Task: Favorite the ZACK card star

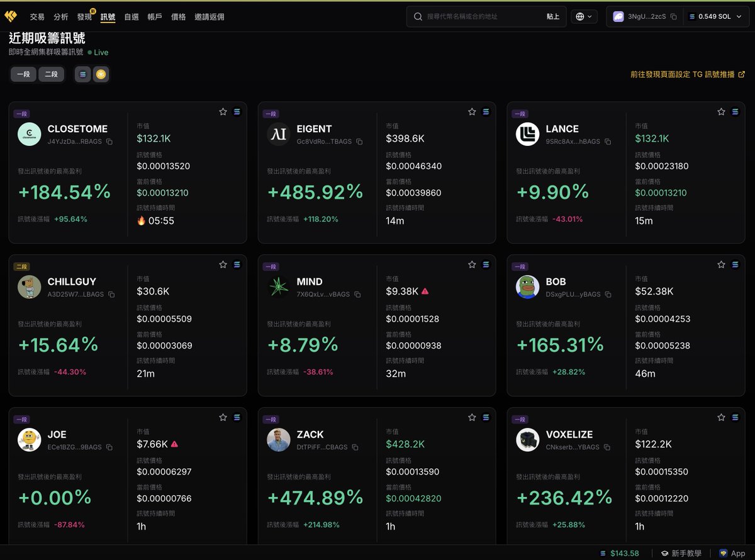Action: click(x=472, y=417)
